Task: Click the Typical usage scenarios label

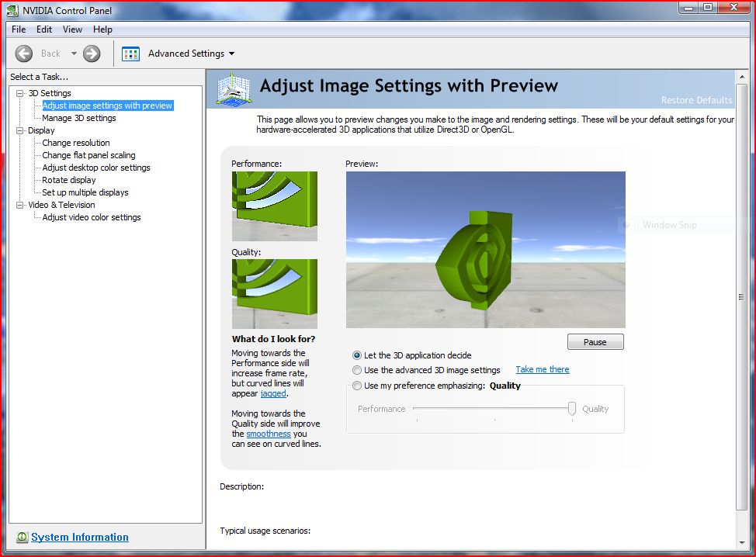Action: (265, 531)
